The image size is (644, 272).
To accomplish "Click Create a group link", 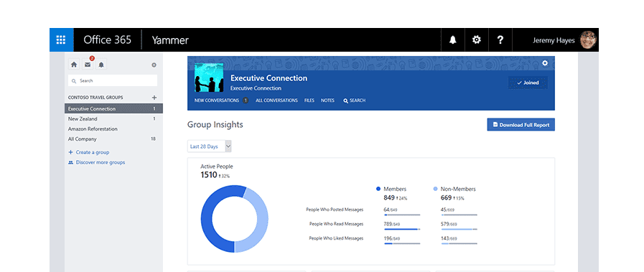I will (89, 152).
